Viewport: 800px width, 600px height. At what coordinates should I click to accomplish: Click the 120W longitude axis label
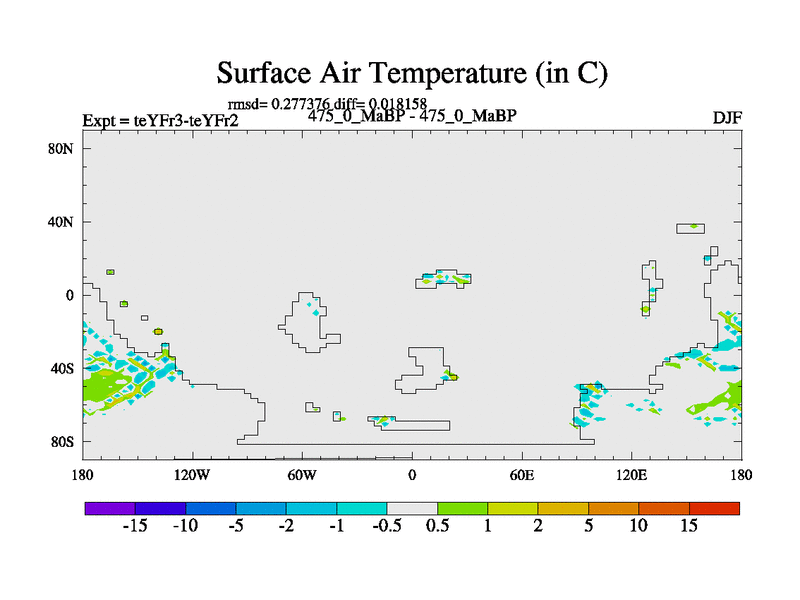[x=192, y=474]
